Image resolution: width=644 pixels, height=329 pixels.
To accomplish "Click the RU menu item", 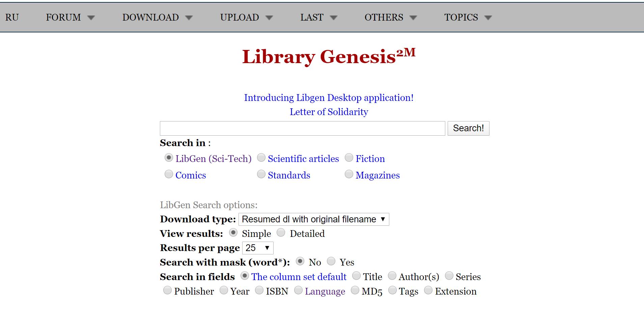I will click(x=12, y=17).
